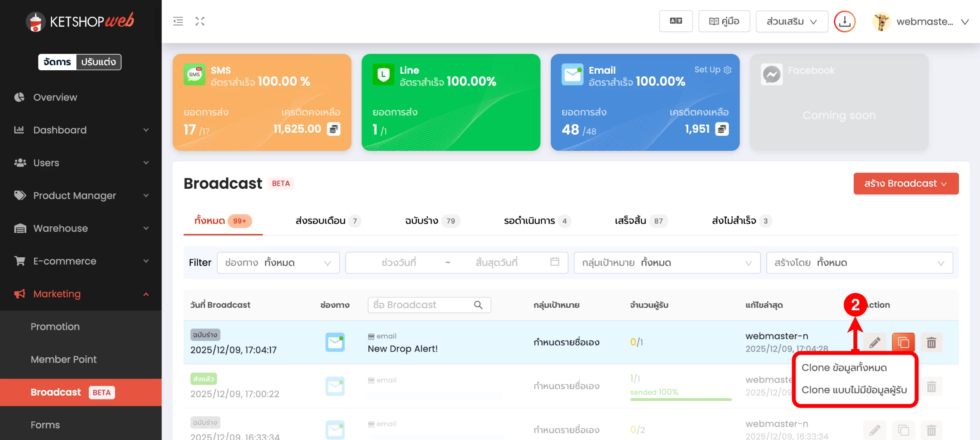Click the search magnifier in Broadcast name field
980x440 pixels.
tap(478, 305)
